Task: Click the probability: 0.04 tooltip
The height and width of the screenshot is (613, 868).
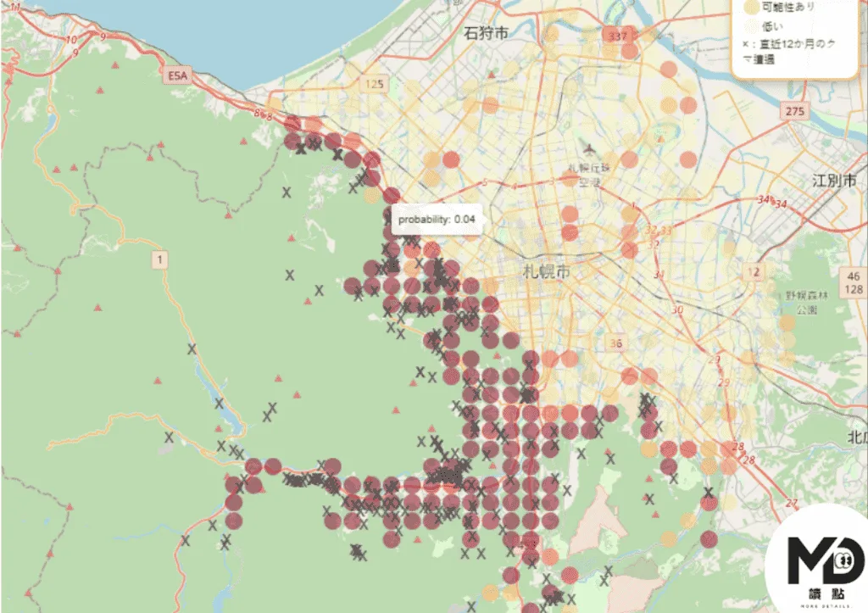Action: tap(437, 220)
